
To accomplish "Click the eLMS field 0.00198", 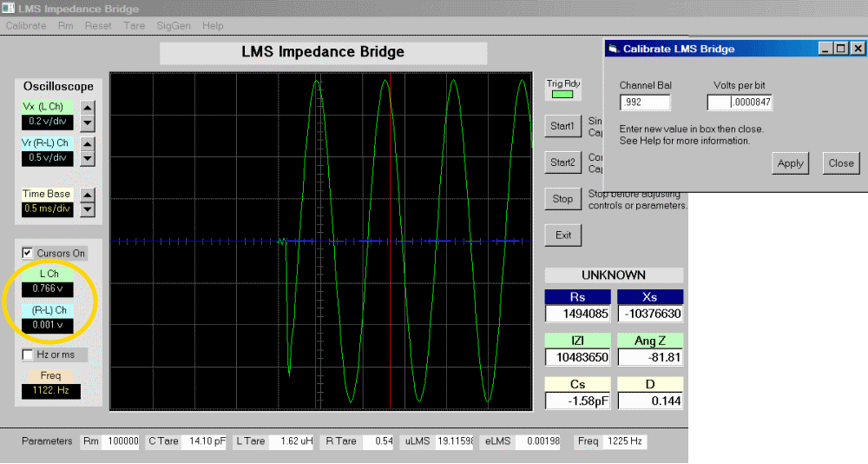I will (537, 441).
